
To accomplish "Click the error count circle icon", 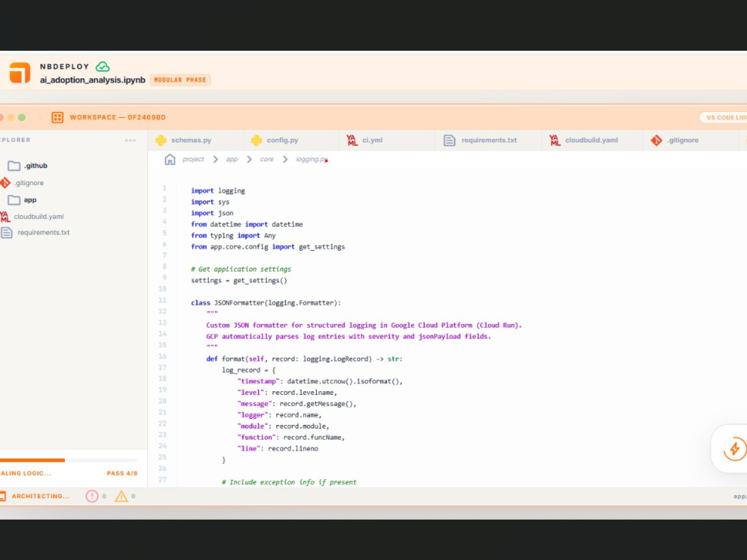I will pos(92,497).
